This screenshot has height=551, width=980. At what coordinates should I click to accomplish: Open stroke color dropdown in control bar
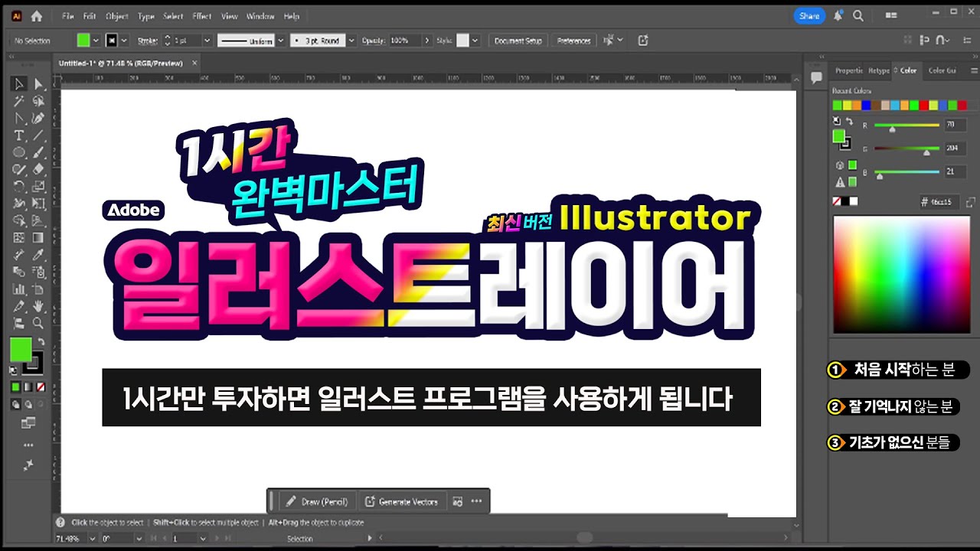[124, 41]
